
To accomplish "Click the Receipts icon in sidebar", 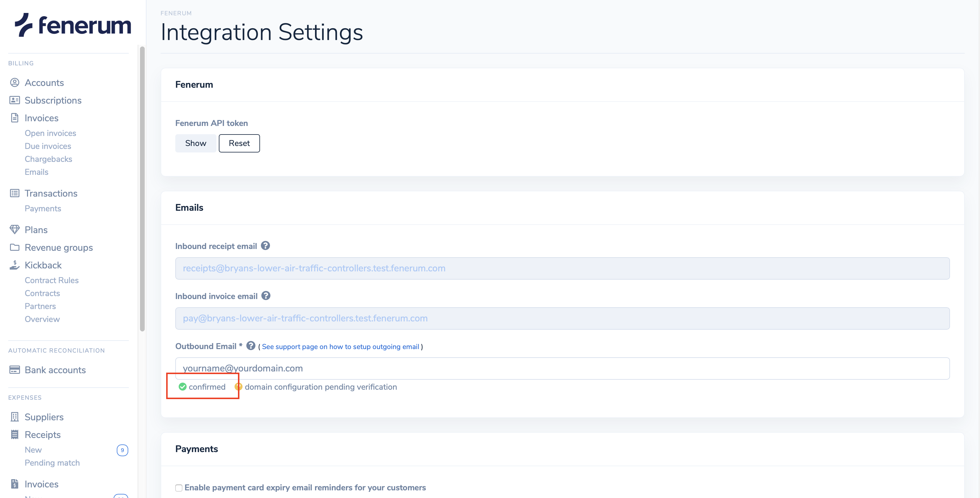I will tap(14, 434).
